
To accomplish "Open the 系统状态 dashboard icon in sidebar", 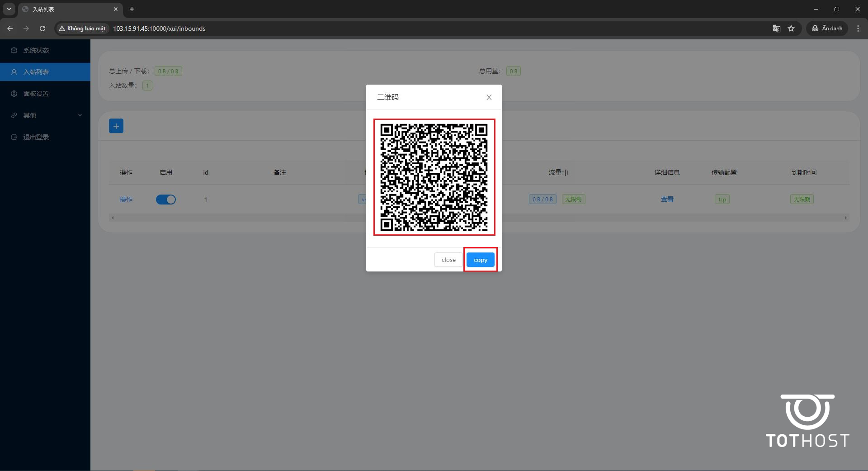I will 14,50.
